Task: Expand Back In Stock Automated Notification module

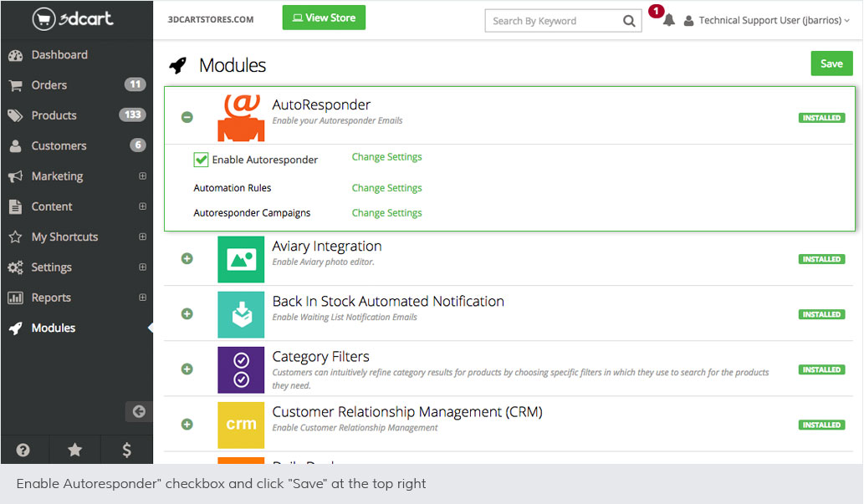Action: 187,314
